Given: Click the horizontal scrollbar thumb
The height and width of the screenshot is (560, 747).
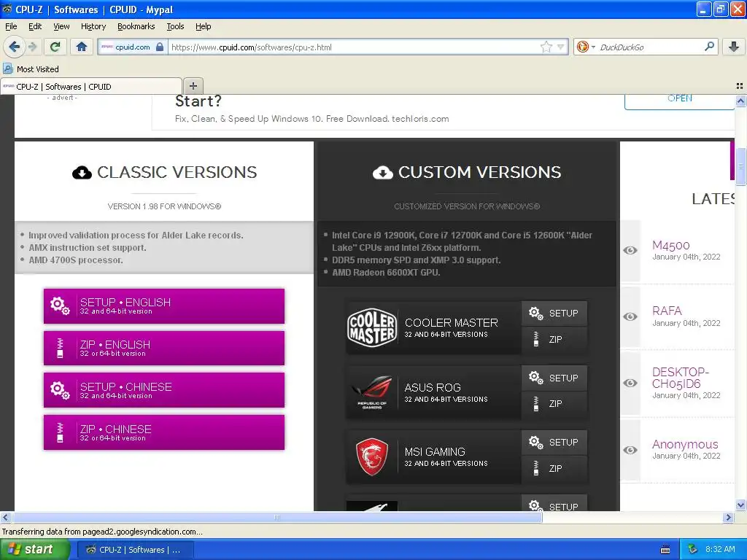Looking at the screenshot, I should (x=276, y=517).
